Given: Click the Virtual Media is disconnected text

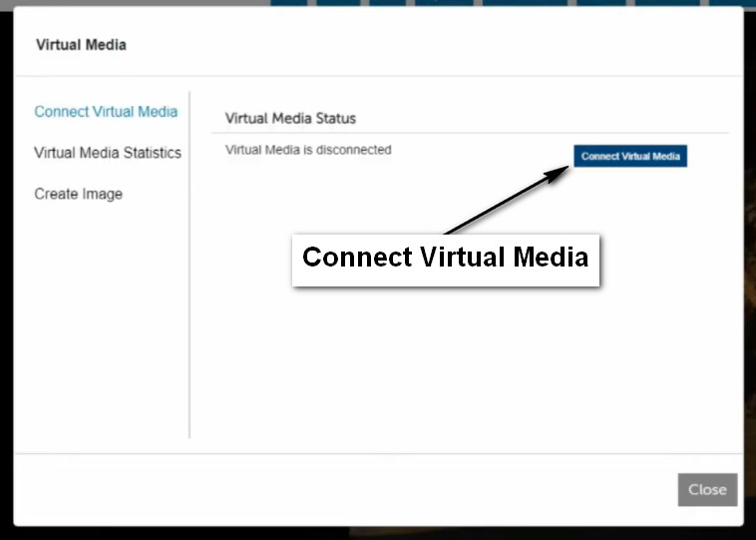Looking at the screenshot, I should (308, 150).
